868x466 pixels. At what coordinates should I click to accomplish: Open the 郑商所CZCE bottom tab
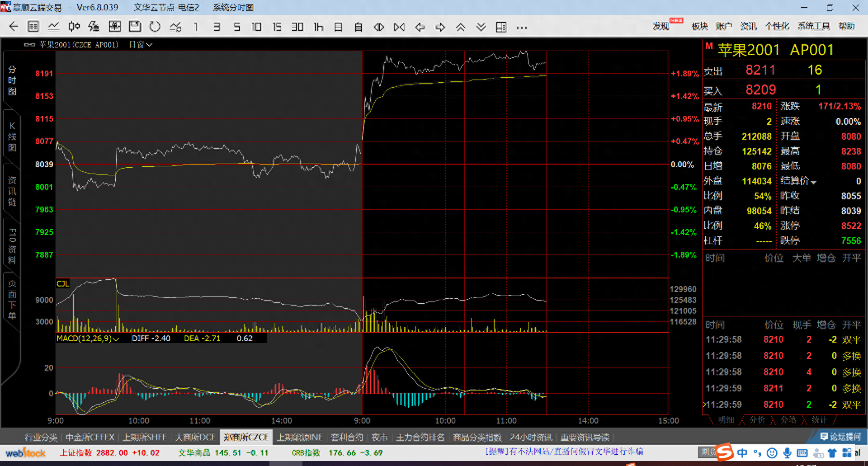coord(246,437)
